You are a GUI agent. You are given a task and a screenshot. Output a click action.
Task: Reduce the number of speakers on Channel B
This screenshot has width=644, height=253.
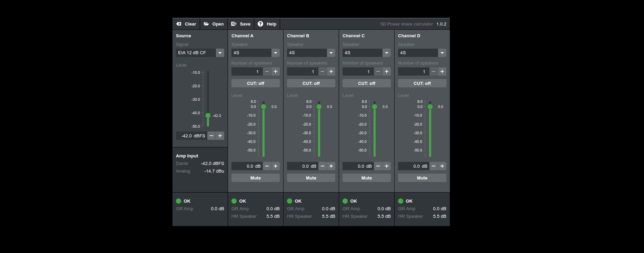point(322,72)
